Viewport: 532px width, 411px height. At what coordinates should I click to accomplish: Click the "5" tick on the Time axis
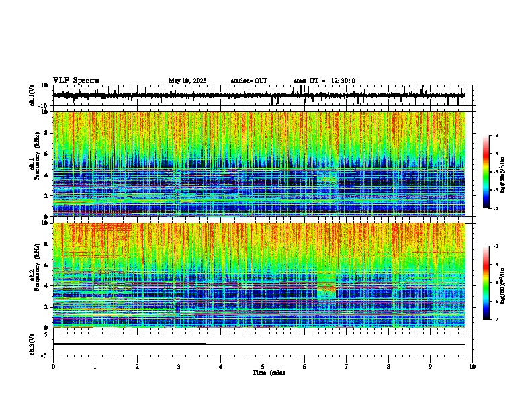(263, 367)
